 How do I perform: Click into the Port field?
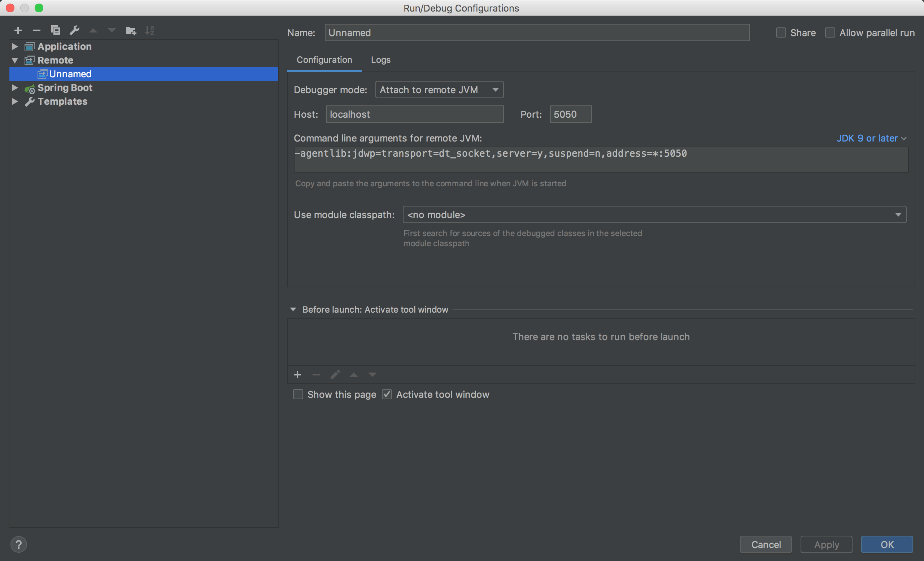570,114
